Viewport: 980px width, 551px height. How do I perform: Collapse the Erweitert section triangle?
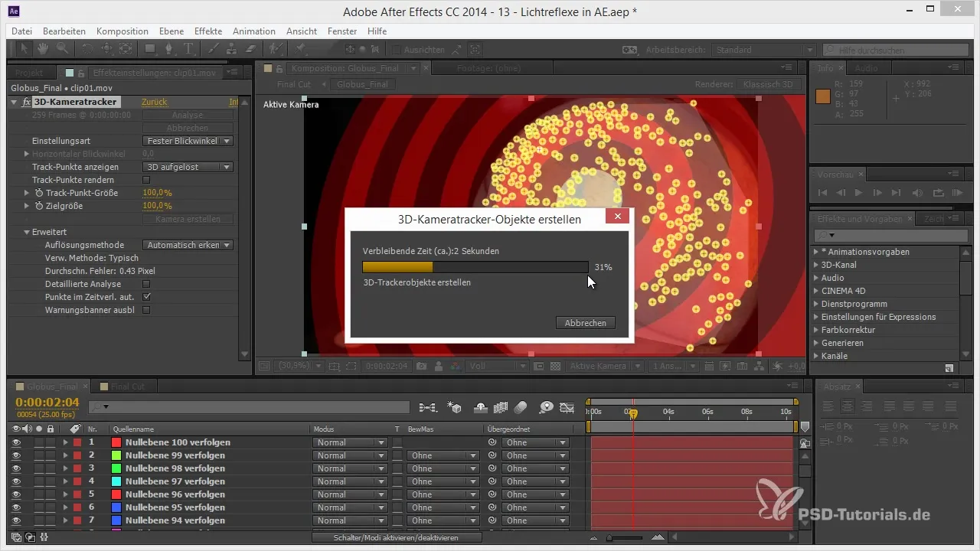pos(27,232)
